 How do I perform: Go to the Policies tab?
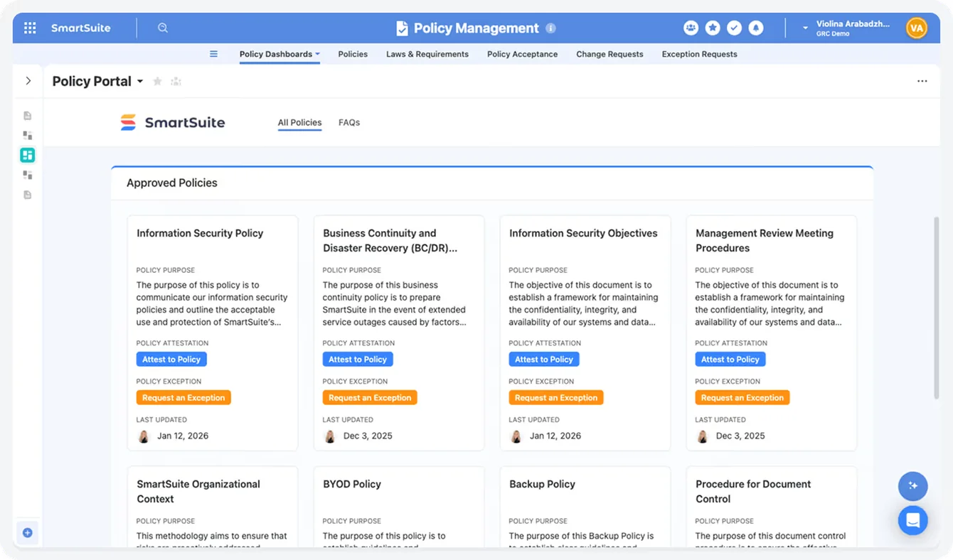pos(353,54)
